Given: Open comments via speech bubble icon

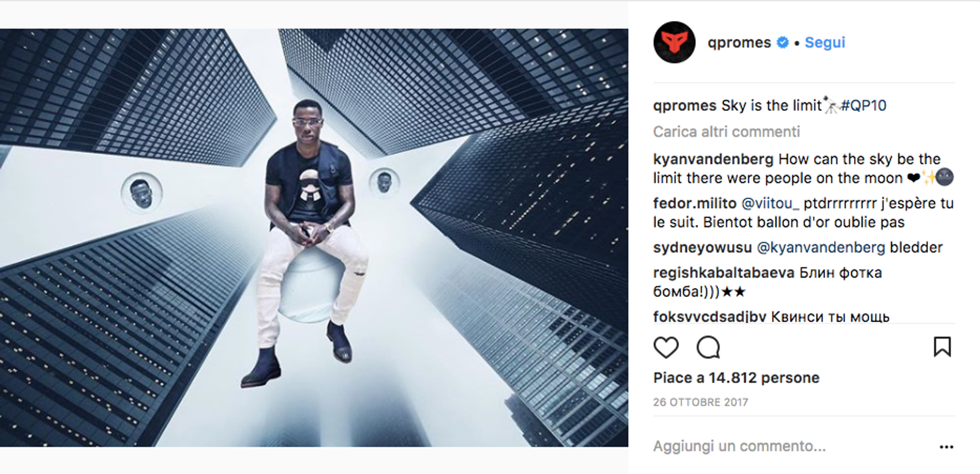Looking at the screenshot, I should [708, 348].
